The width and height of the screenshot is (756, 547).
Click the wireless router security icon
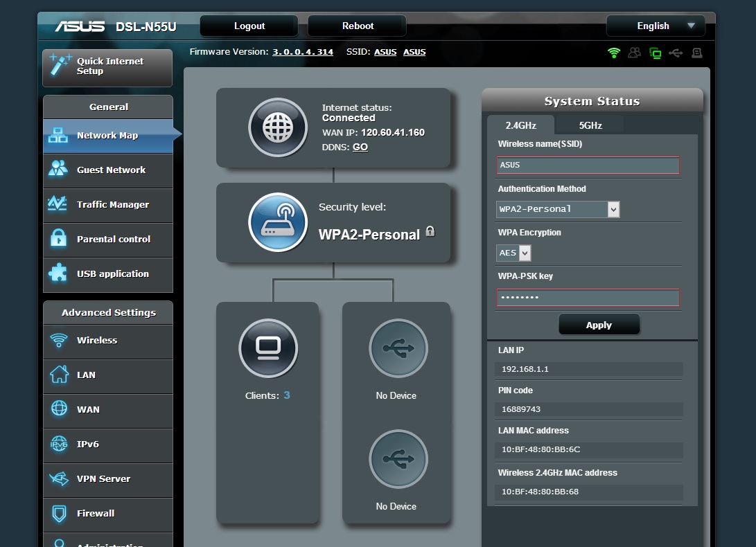coord(278,222)
